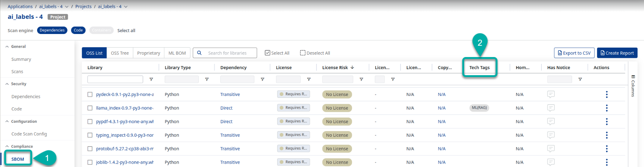This screenshot has width=644, height=167.
Task: Click the filter icon for Library column
Action: [151, 79]
